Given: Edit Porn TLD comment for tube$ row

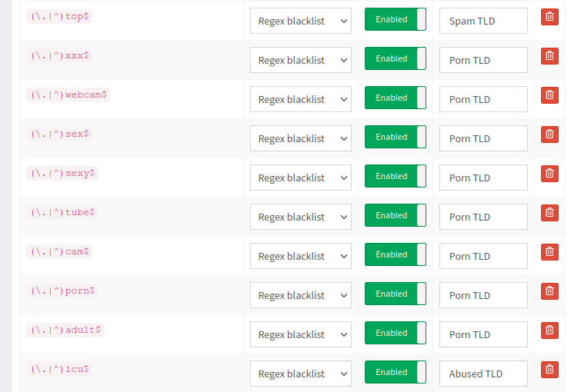Looking at the screenshot, I should [x=483, y=217].
